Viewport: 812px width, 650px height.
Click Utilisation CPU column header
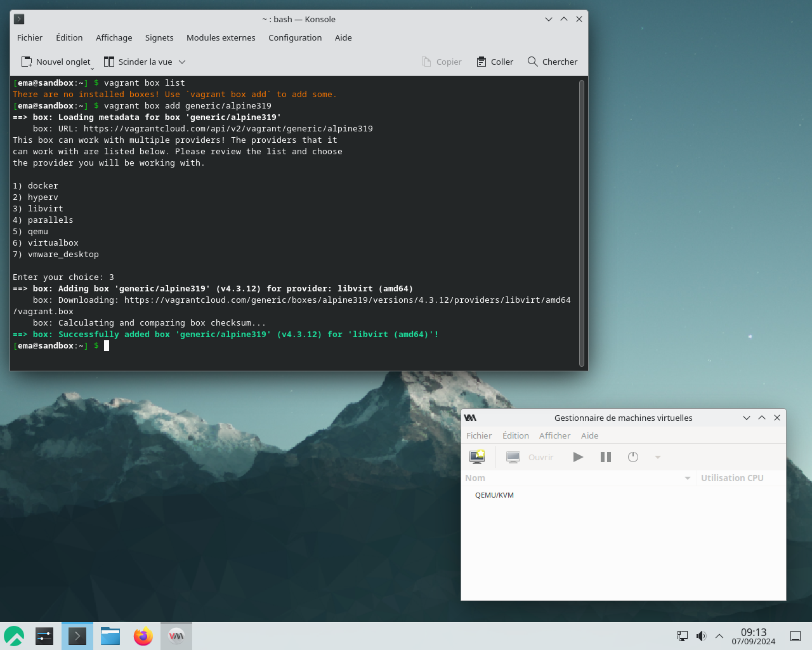[740, 478]
